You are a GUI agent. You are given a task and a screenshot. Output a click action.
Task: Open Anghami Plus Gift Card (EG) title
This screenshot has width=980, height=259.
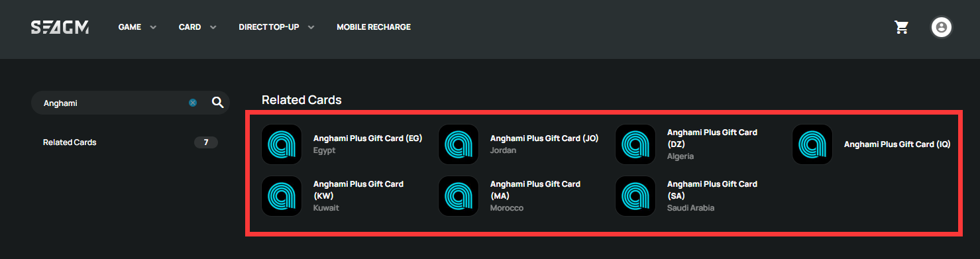click(x=368, y=138)
